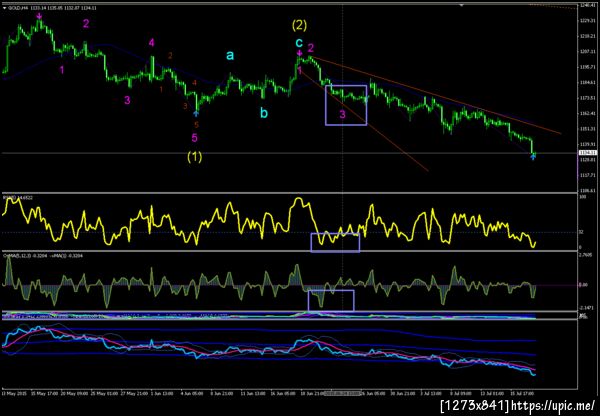This screenshot has width=600, height=416.
Task: Select the purple rectangle on the price chart
Action: tap(346, 105)
